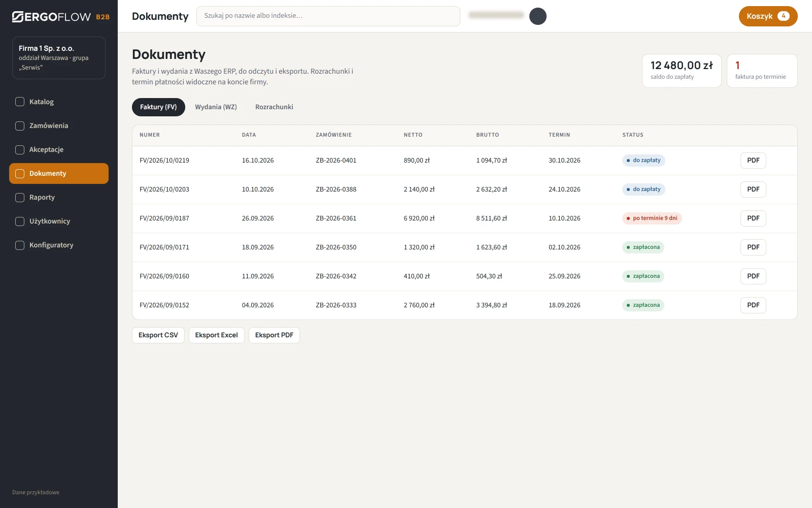
Task: Download PDF for invoice FV/2026/09/0187
Action: pos(753,218)
